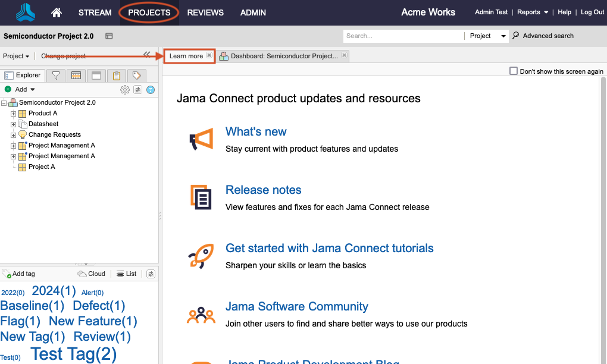Open the search scope Project dropdown
The width and height of the screenshot is (607, 364).
point(488,36)
